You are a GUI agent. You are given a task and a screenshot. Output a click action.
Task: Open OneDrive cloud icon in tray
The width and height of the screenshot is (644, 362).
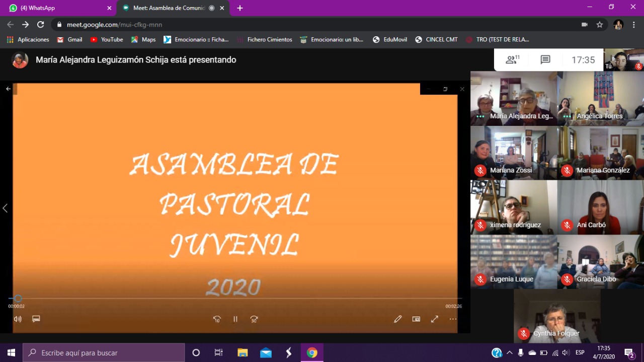pyautogui.click(x=532, y=353)
